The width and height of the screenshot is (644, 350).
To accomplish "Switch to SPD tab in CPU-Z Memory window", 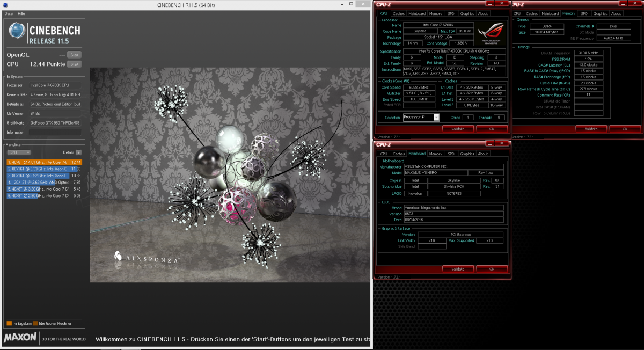I will coord(584,13).
